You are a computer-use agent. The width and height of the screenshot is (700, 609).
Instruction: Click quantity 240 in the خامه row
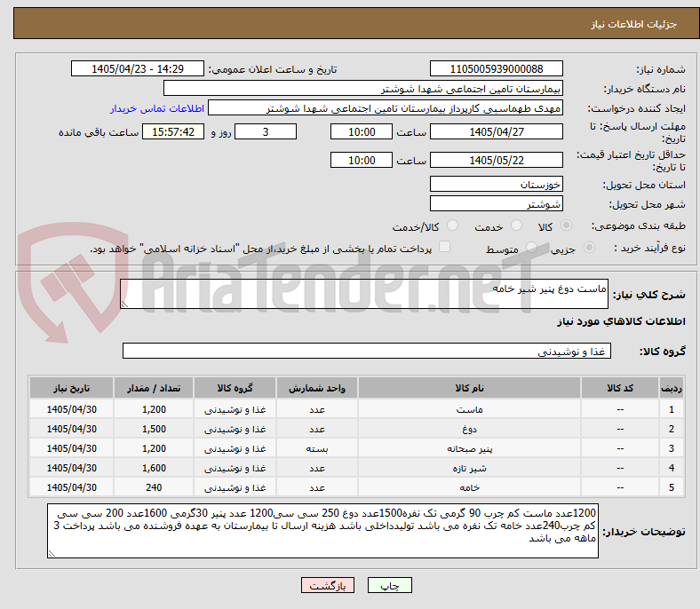pyautogui.click(x=154, y=487)
